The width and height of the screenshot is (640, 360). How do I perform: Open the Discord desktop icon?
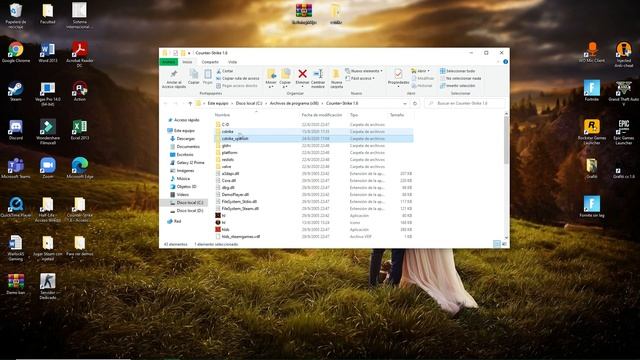point(16,130)
